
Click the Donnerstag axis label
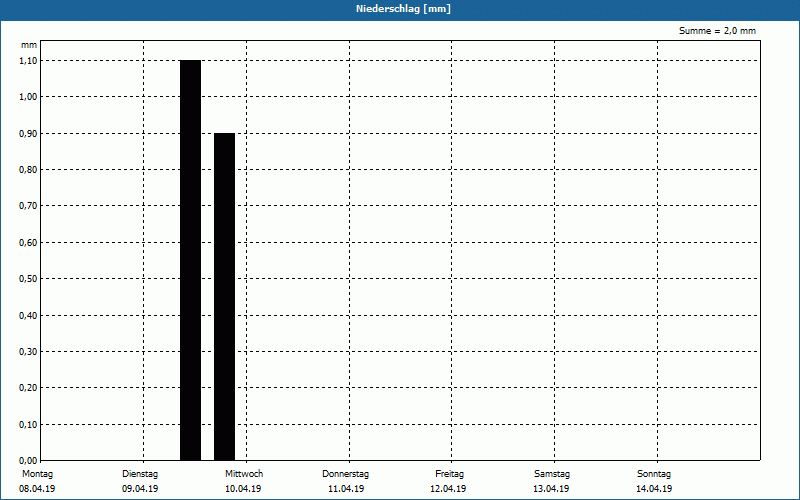coord(345,474)
